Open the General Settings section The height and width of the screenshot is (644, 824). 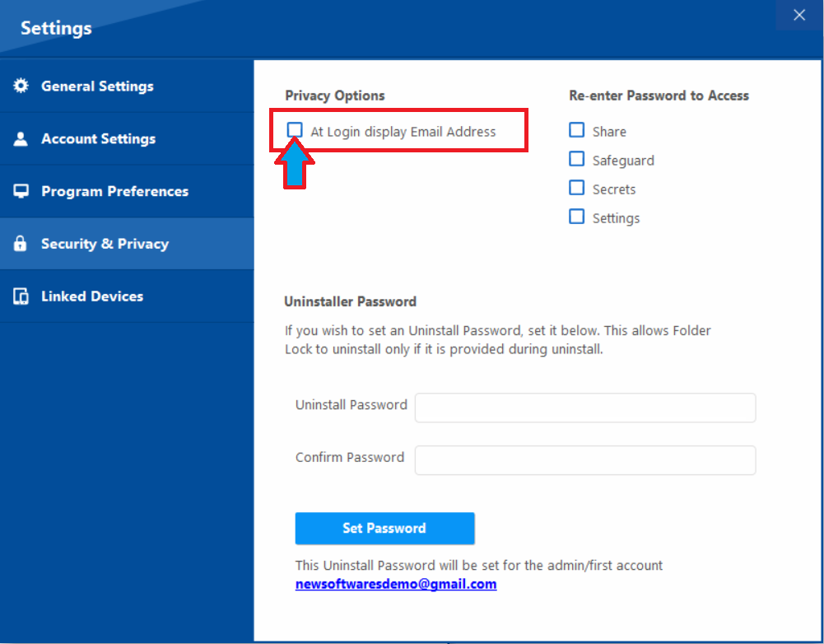tap(97, 86)
